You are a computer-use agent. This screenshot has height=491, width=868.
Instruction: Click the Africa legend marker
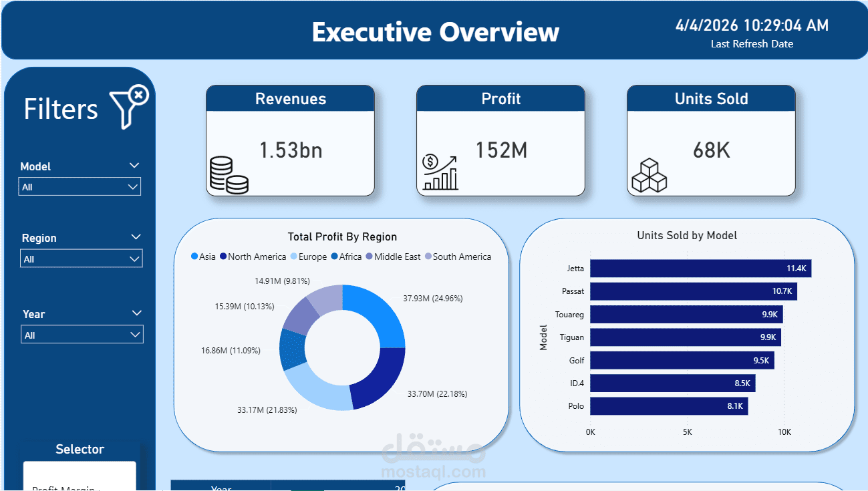334,257
